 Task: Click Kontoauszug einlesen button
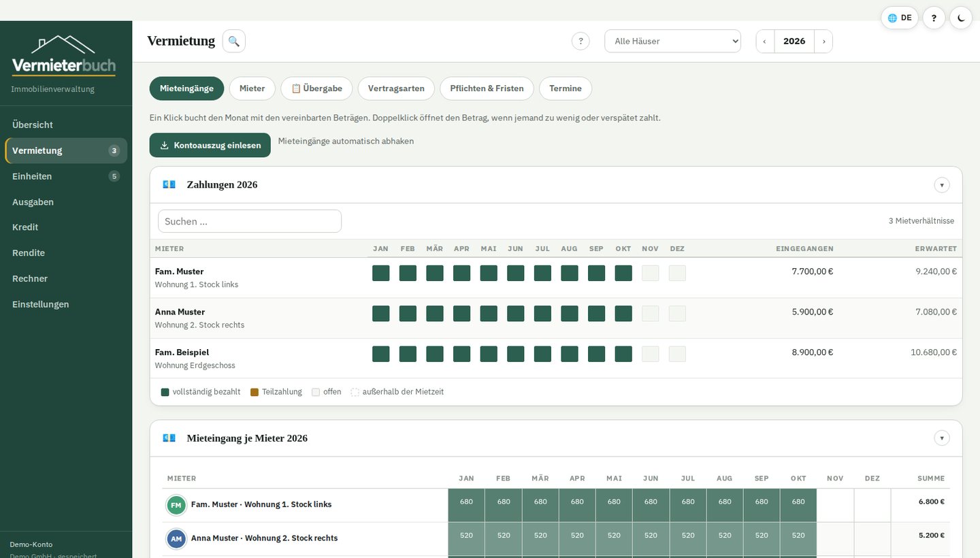click(x=210, y=145)
